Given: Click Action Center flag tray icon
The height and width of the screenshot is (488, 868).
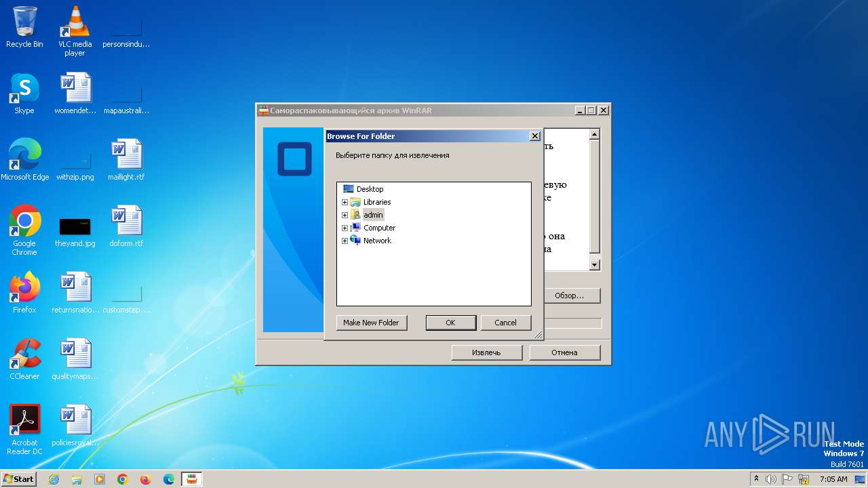Looking at the screenshot, I should coord(787,479).
